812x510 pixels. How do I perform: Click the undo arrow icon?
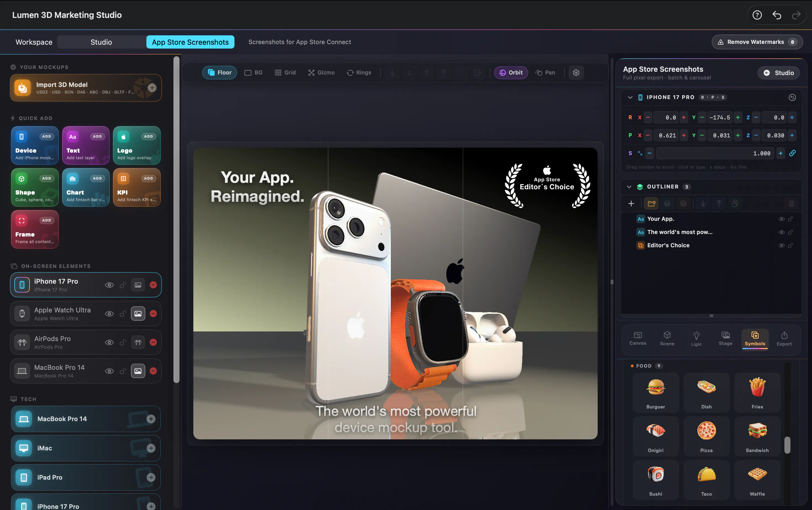point(777,15)
